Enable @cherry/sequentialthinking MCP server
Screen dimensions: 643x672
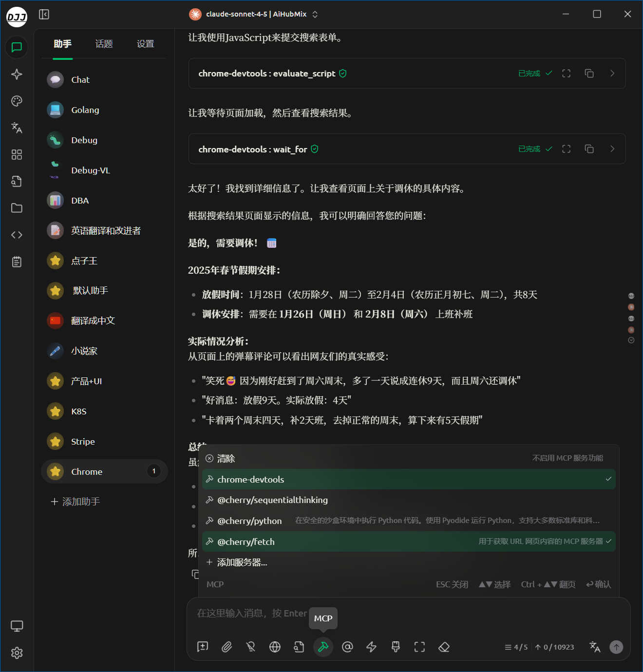tap(409, 500)
